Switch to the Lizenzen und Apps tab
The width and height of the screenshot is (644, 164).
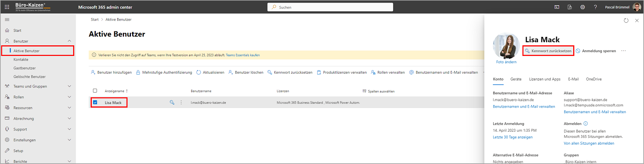pos(545,79)
